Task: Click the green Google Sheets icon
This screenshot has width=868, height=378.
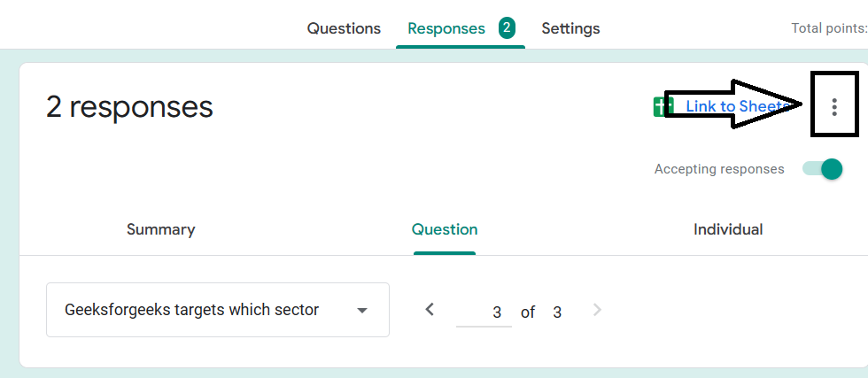Action: click(663, 107)
